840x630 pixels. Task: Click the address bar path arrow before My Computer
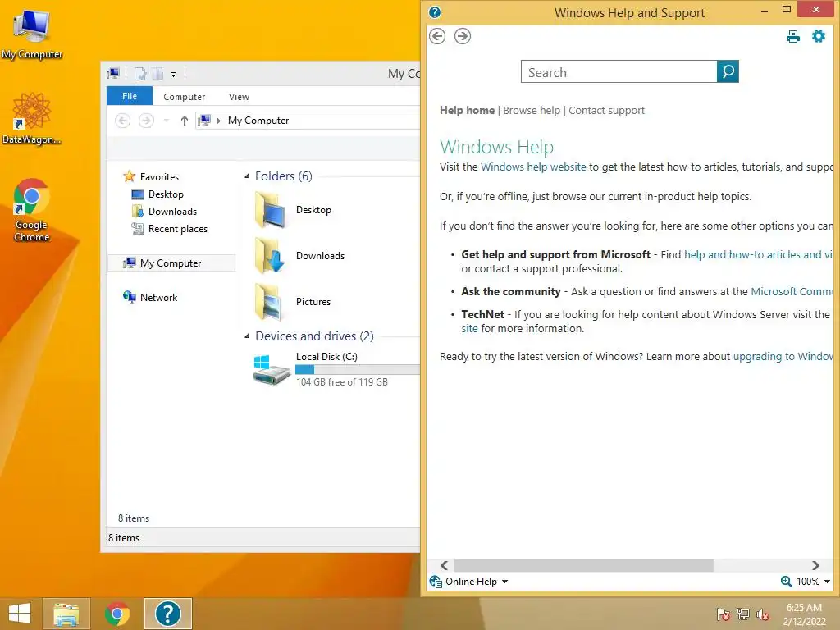click(x=218, y=121)
